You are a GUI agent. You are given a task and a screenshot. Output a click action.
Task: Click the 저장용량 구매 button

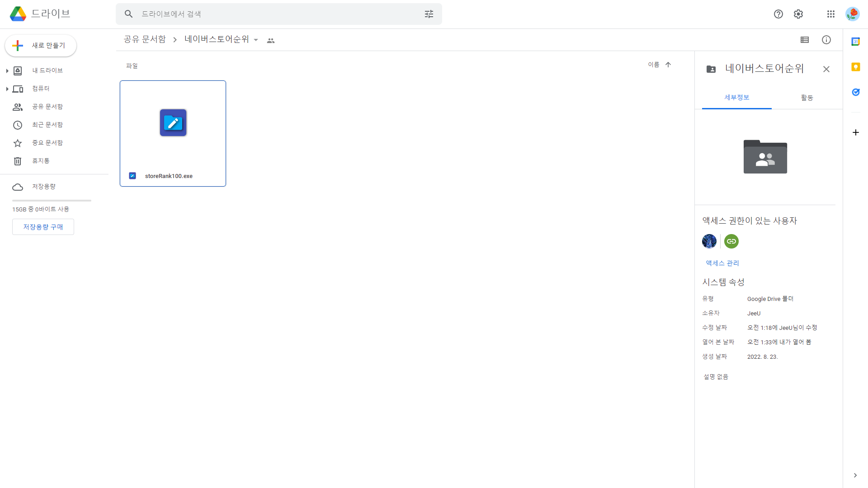pos(43,227)
